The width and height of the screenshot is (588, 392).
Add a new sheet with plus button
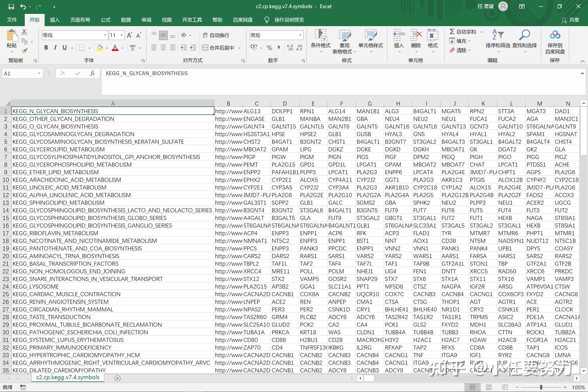click(118, 378)
